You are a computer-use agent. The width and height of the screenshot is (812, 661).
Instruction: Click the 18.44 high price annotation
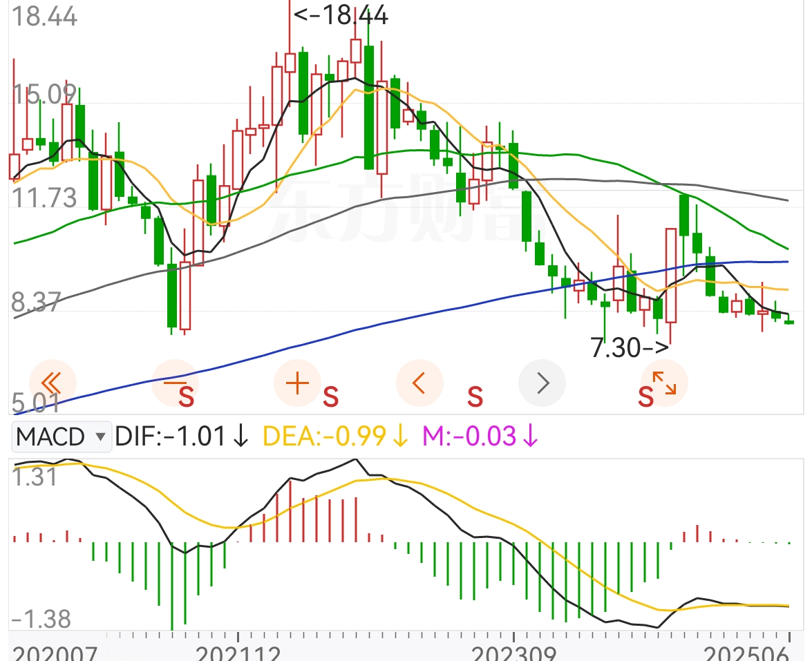(x=341, y=15)
